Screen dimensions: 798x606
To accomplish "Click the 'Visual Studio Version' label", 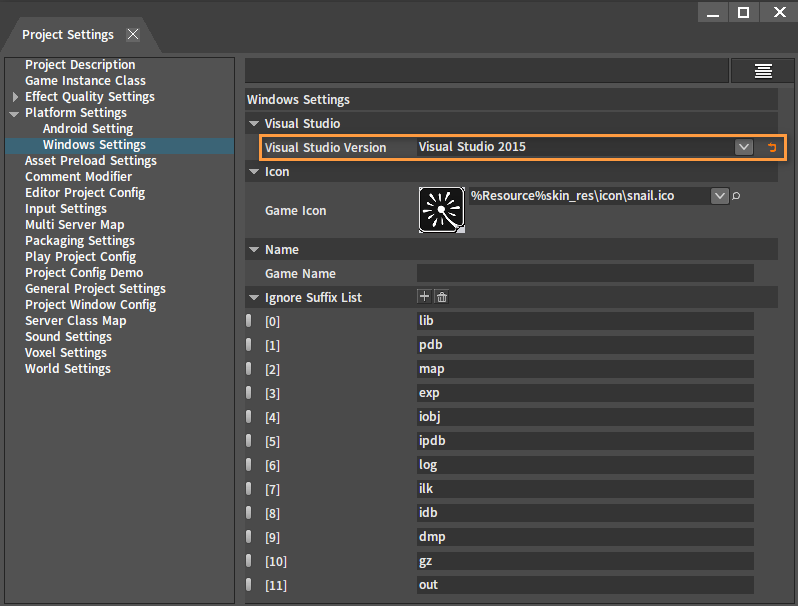I will 325,148.
